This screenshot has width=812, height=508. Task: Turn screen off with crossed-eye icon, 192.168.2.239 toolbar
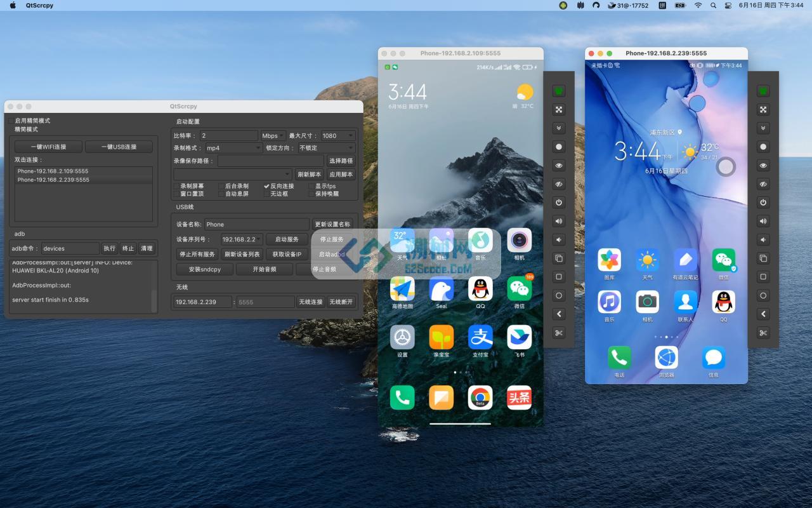[763, 184]
